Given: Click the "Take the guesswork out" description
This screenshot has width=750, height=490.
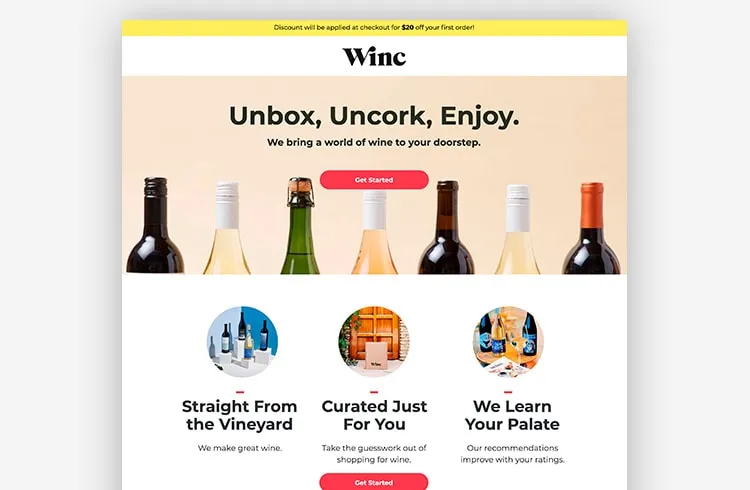Looking at the screenshot, I should point(374,454).
